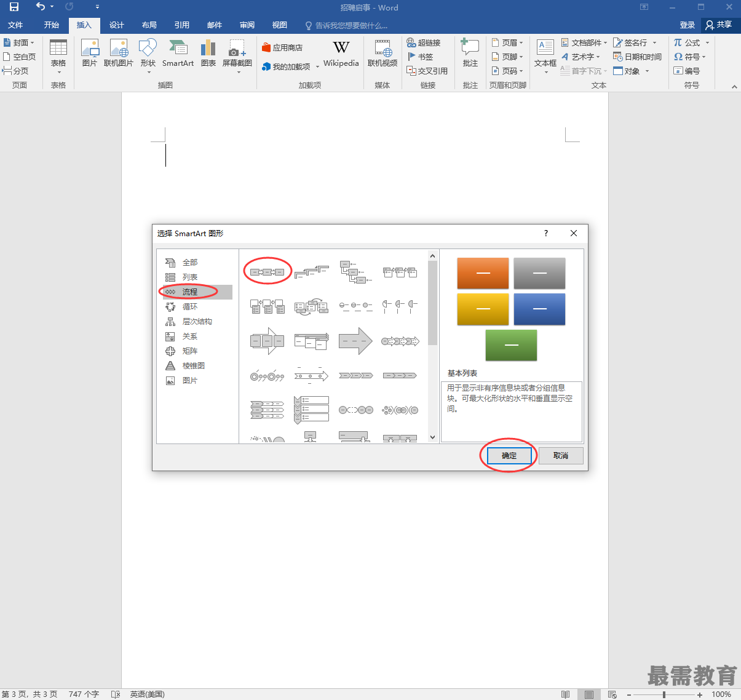The height and width of the screenshot is (700, 741).
Task: Switch to the 视图 View tab
Action: (280, 25)
